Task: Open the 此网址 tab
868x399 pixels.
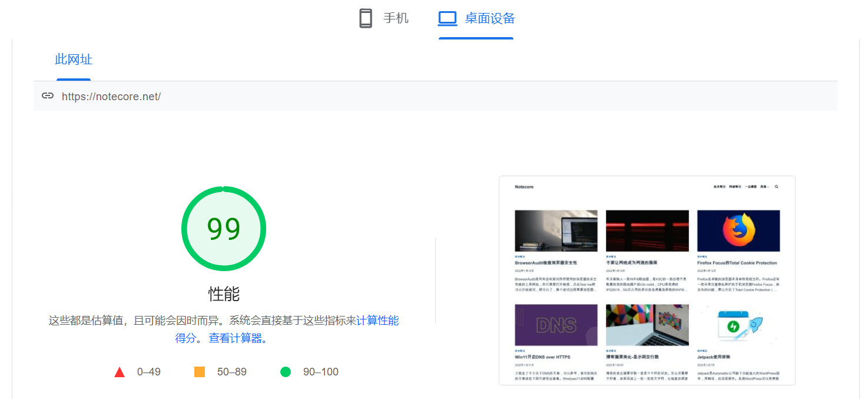Action: tap(74, 60)
